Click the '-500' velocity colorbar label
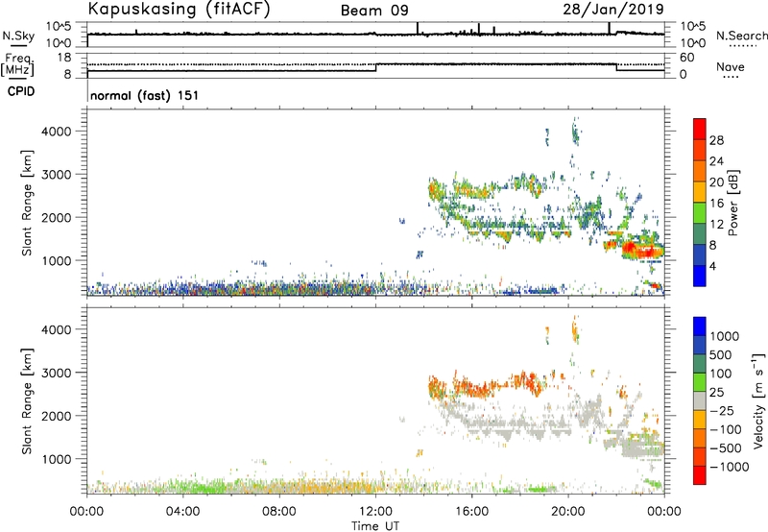Viewport: 768px width, 532px height. tap(726, 448)
